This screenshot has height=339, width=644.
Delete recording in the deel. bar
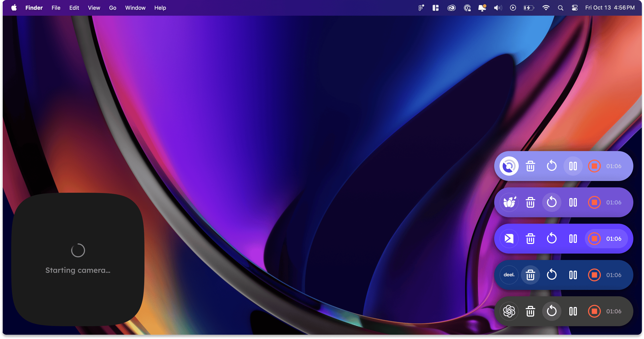[x=530, y=275]
